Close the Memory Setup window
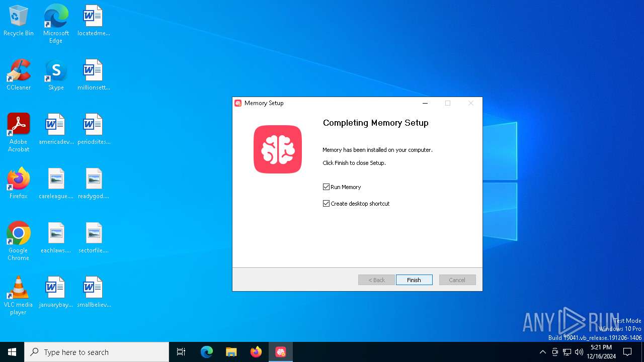Viewport: 644px width, 362px height. [471, 103]
